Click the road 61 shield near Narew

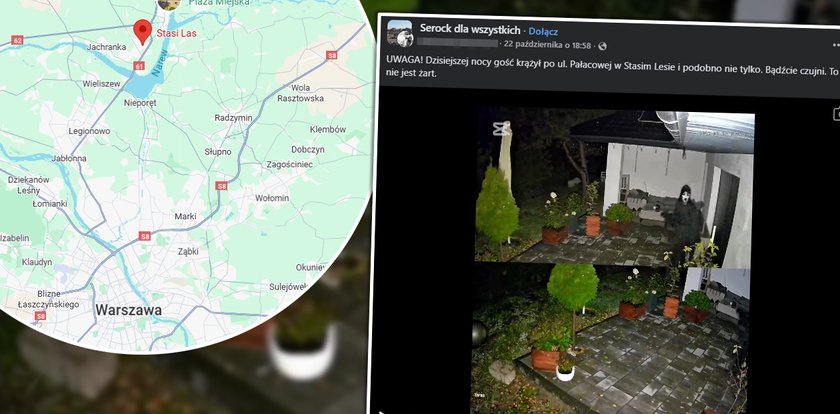point(140,66)
